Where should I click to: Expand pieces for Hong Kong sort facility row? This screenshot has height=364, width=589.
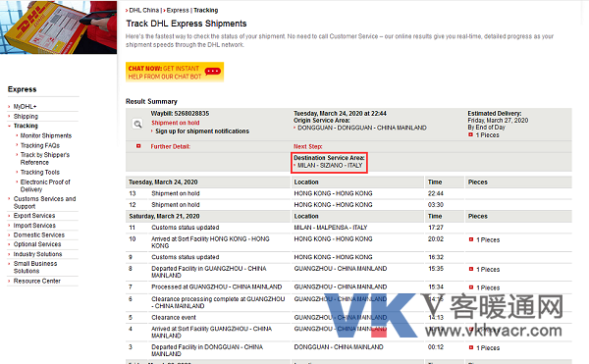[471, 239]
